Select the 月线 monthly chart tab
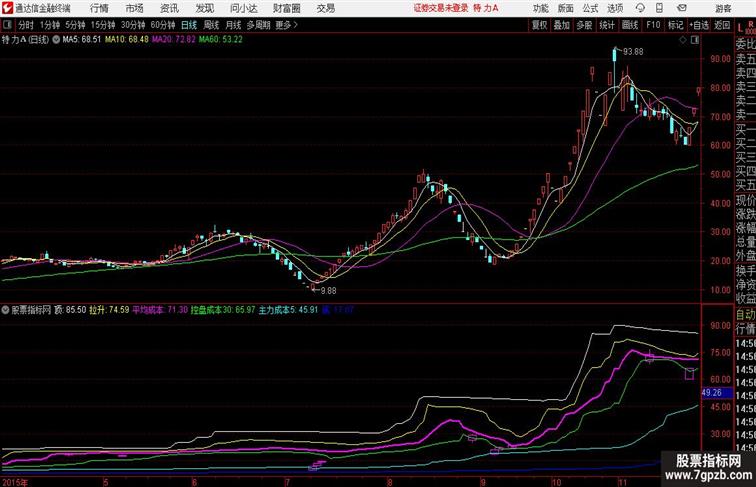Screen dimensions: 756x487 (233, 25)
